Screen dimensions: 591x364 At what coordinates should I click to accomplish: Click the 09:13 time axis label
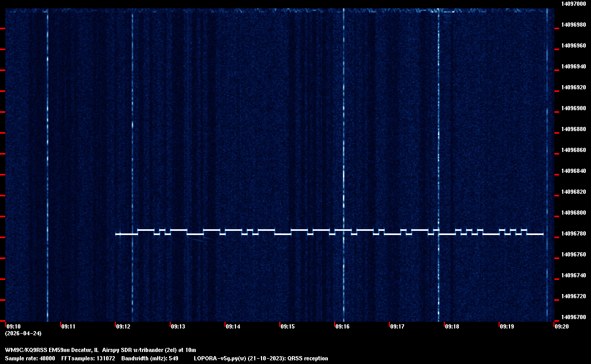click(178, 326)
